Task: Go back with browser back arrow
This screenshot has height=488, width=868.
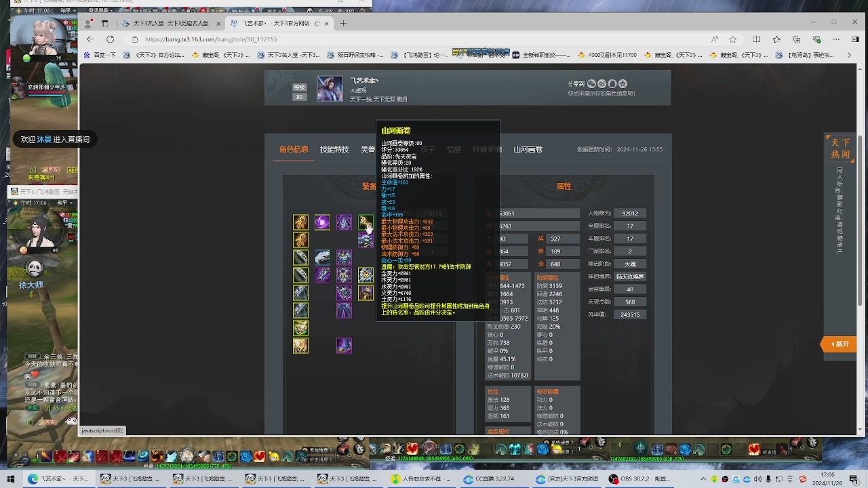Action: [90, 39]
